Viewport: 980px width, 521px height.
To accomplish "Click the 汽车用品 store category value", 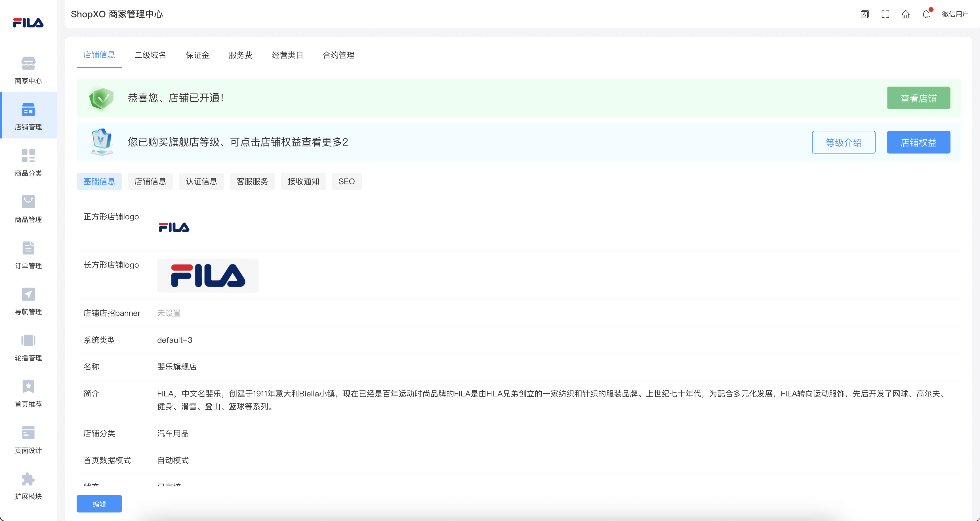I will pyautogui.click(x=173, y=433).
